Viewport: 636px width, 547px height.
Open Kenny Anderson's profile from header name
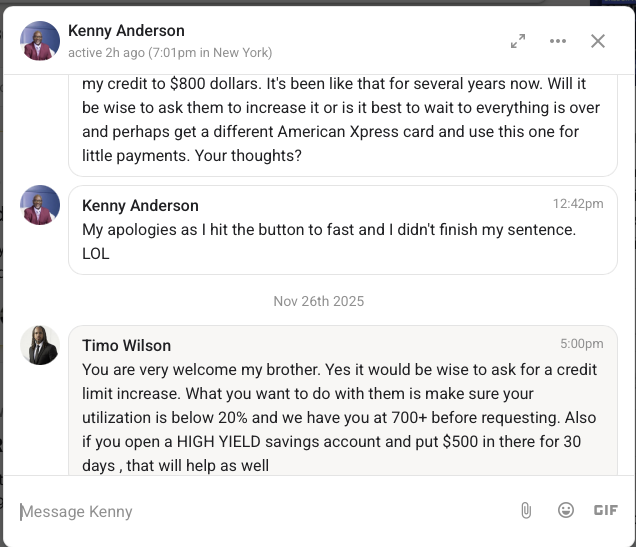pyautogui.click(x=126, y=31)
